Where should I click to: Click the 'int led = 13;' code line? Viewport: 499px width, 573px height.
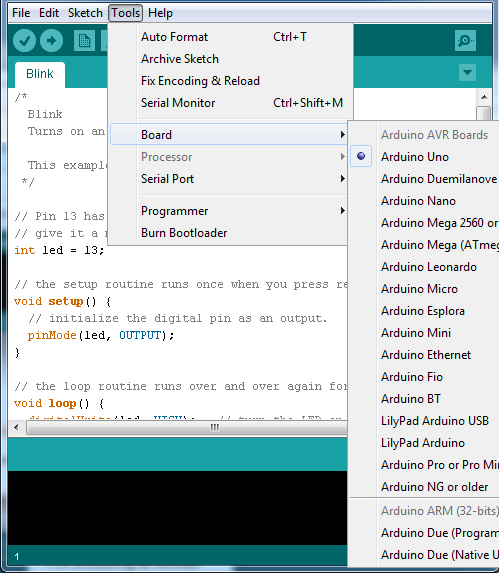59,250
